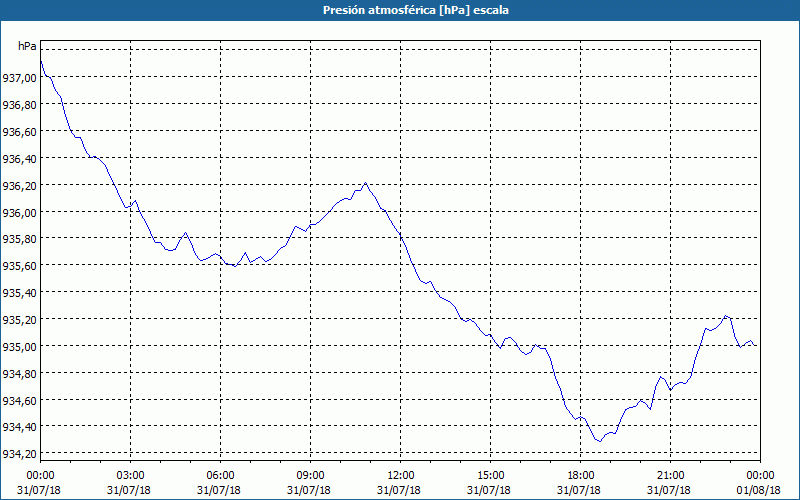Click the 934,20 y-axis value

(19, 454)
